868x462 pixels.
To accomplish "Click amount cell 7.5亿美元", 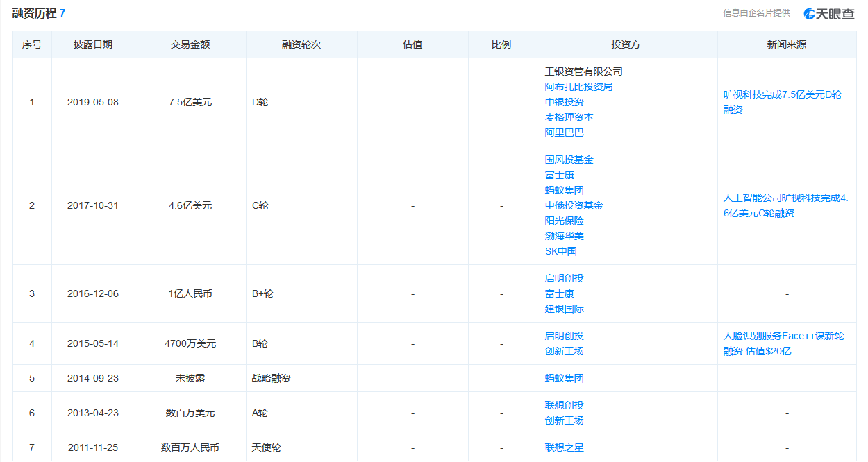I will tap(190, 102).
